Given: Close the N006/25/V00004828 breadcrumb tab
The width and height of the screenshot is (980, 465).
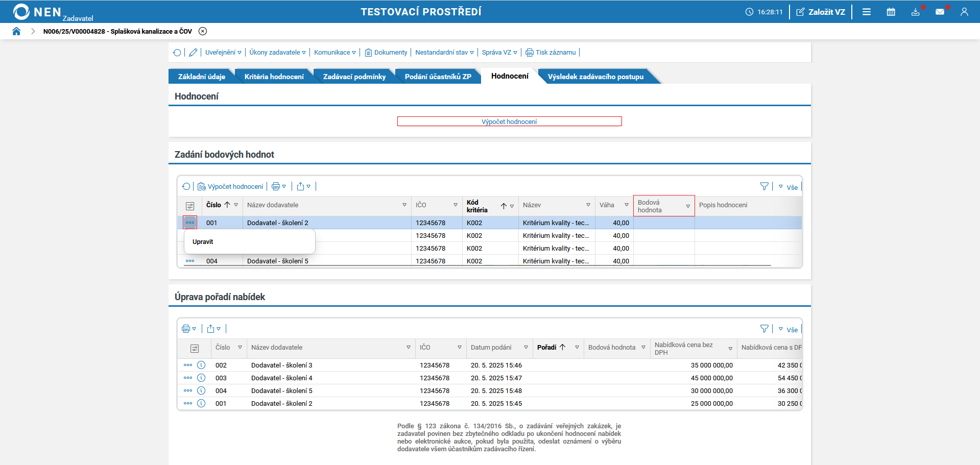Looking at the screenshot, I should (x=203, y=31).
